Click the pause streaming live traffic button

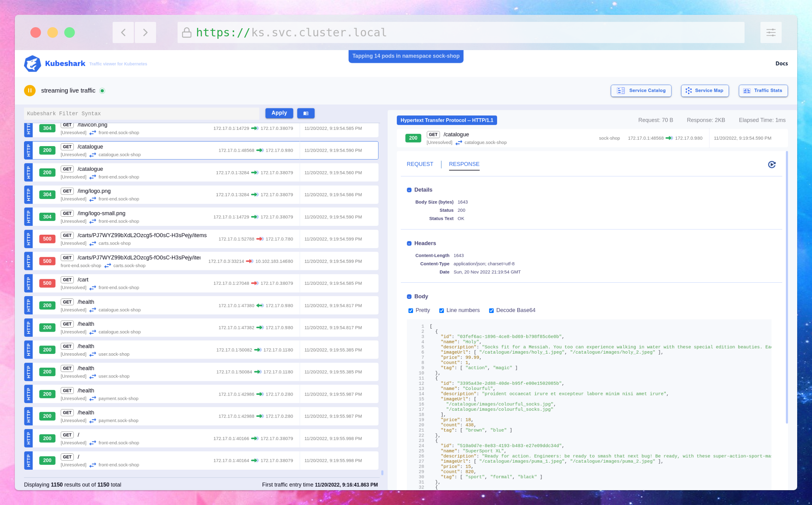30,91
